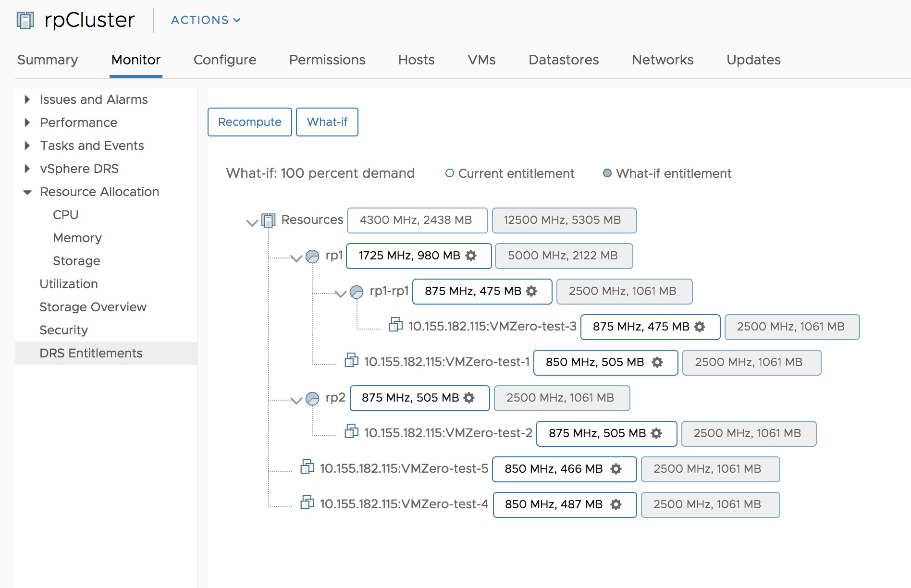Click the rp2 resource pool icon
This screenshot has height=588, width=911.
point(312,398)
